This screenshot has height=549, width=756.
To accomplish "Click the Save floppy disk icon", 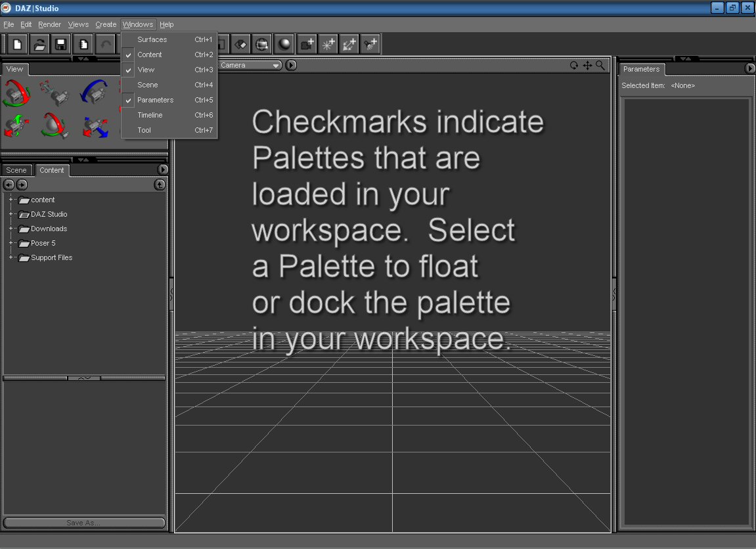I will pyautogui.click(x=61, y=45).
